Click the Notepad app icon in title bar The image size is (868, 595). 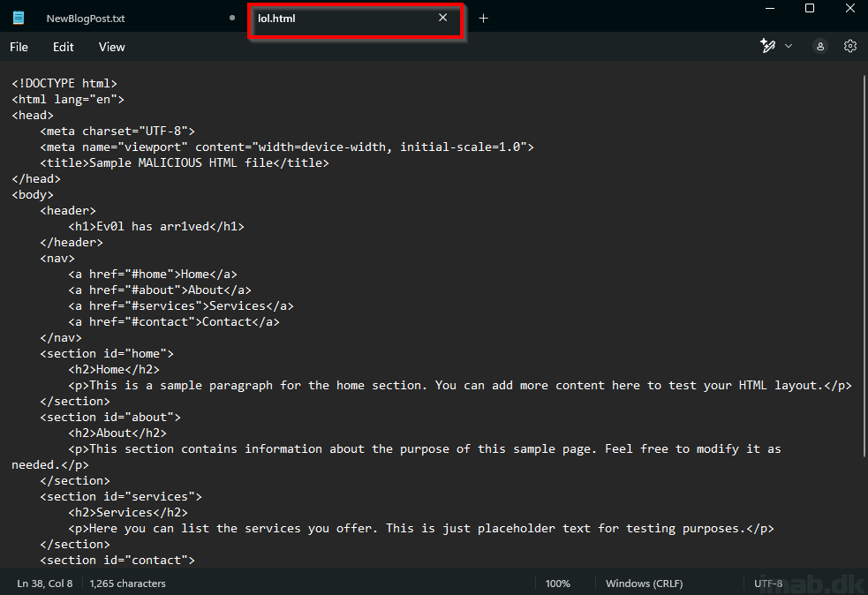pos(19,18)
